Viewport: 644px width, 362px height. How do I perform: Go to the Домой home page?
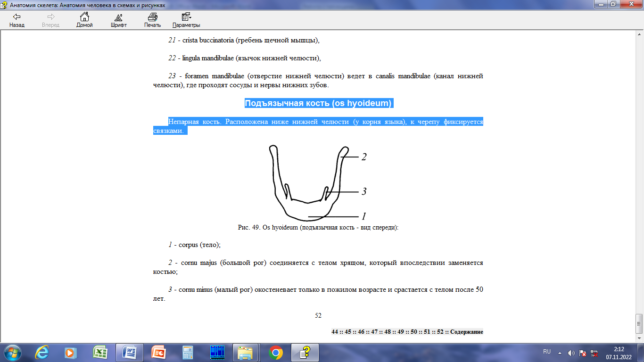coord(84,20)
